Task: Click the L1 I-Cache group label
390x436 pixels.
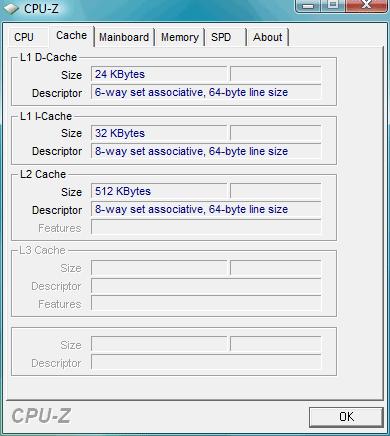Action: coord(46,116)
